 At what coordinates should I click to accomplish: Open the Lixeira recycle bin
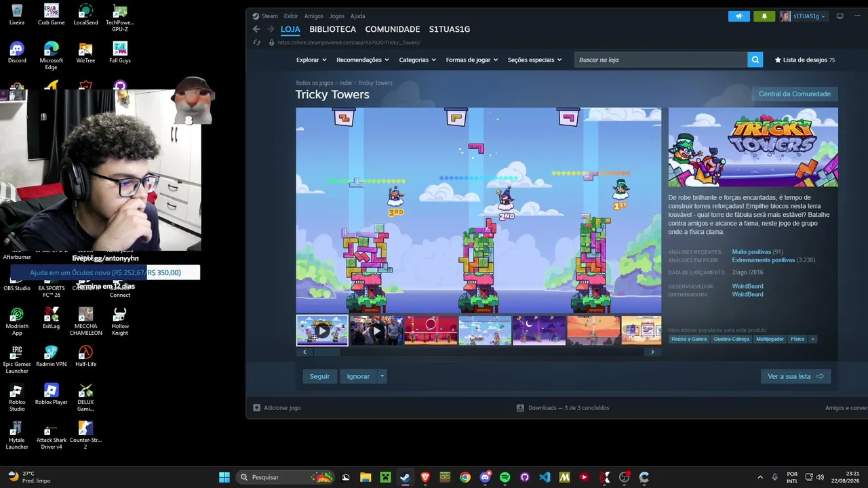17,15
